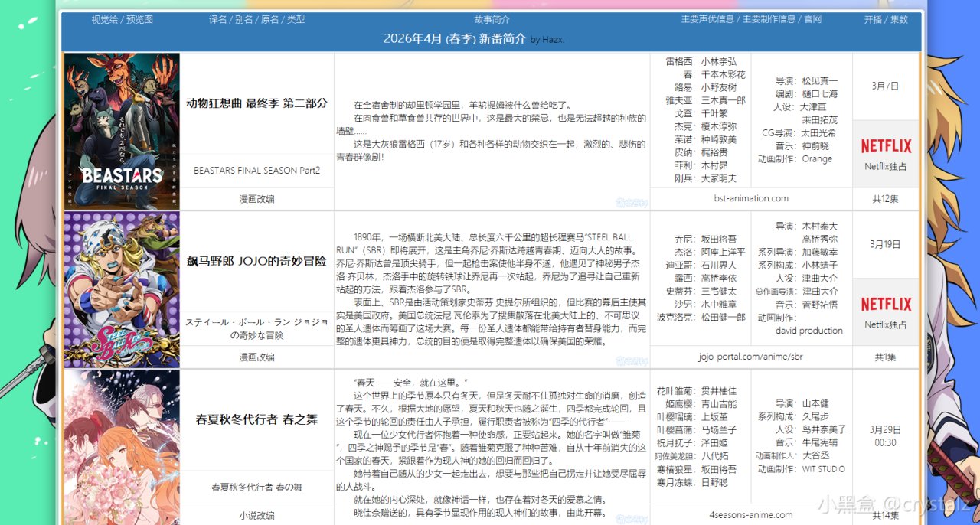Click Netflix独占 label in the JOJO row
Image resolution: width=980 pixels, height=525 pixels.
[x=886, y=324]
